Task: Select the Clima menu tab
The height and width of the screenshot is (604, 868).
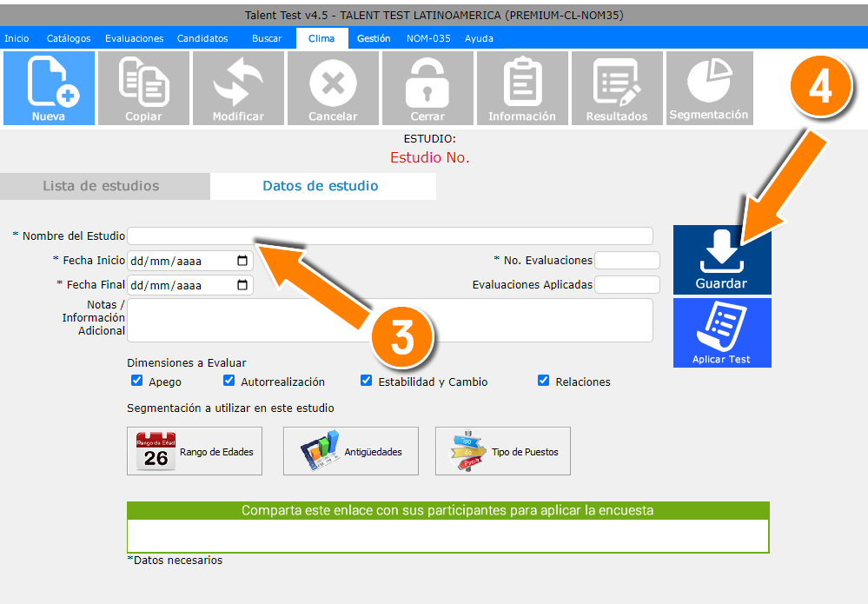Action: pyautogui.click(x=321, y=38)
